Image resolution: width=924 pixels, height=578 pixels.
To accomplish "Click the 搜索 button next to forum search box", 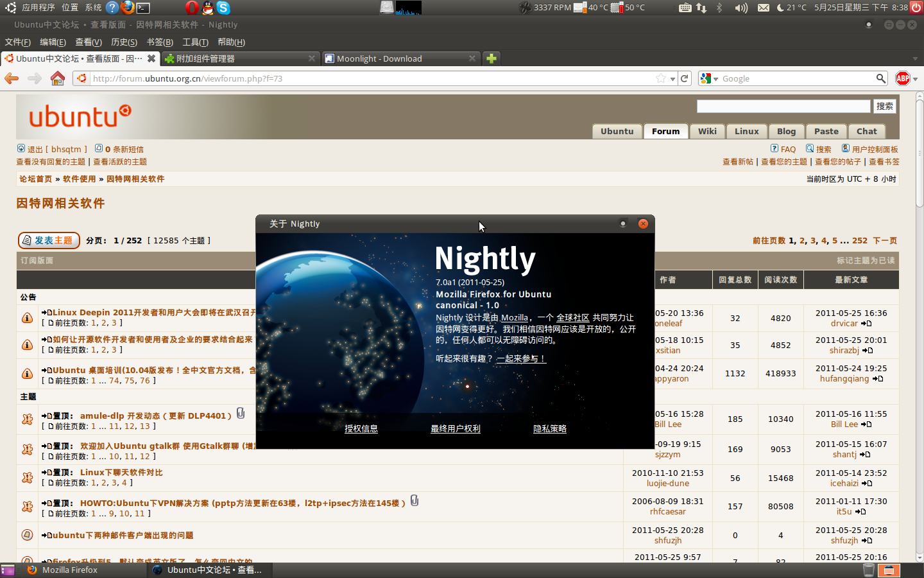I will pos(885,106).
